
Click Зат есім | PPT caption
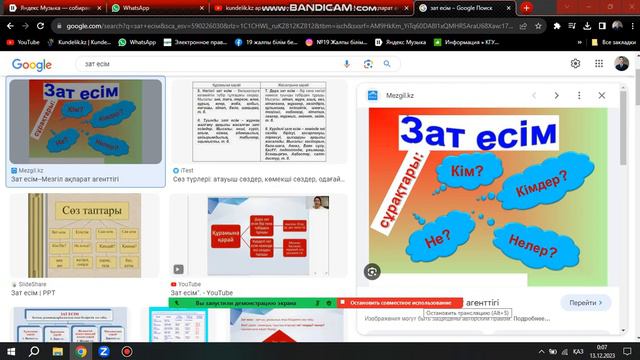tap(33, 293)
